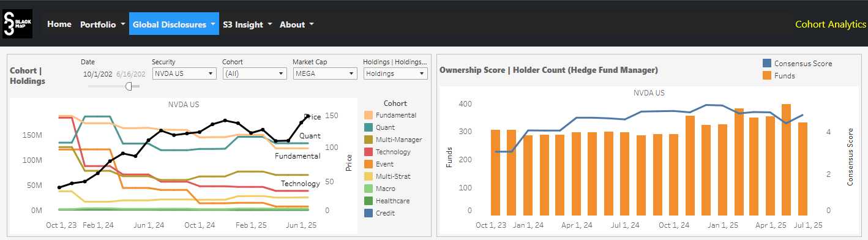Viewport: 868px width, 240px height.
Task: Open the About menu
Action: (297, 24)
